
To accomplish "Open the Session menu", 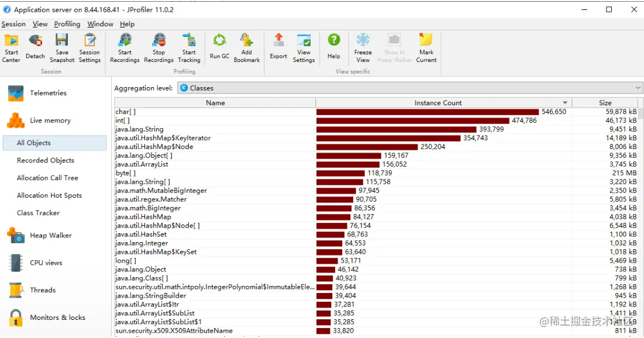I will 13,24.
